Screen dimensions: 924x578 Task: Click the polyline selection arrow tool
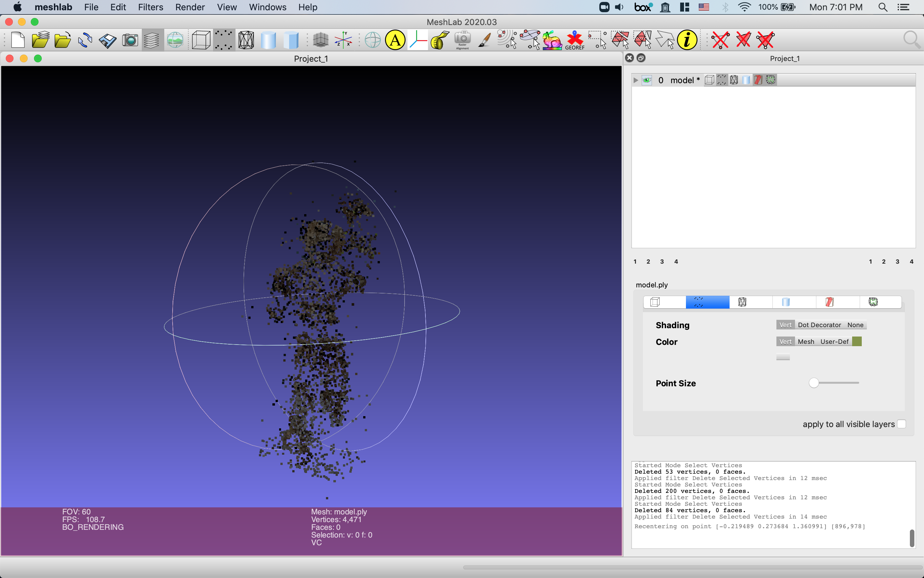click(x=665, y=40)
